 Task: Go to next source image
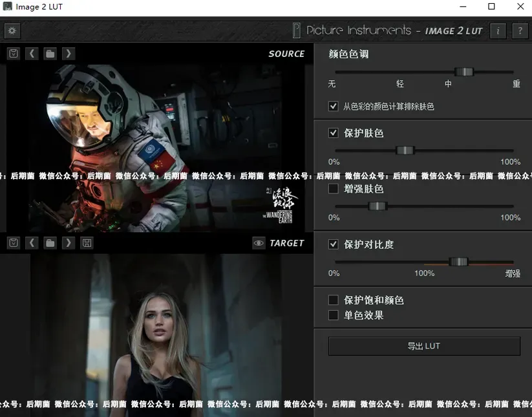tap(69, 54)
